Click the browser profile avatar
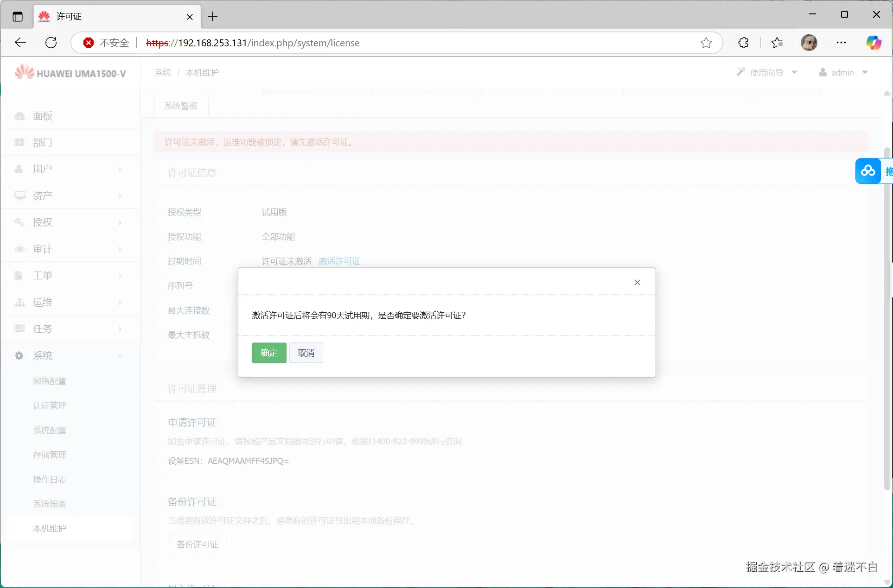The width and height of the screenshot is (893, 588). (x=809, y=43)
